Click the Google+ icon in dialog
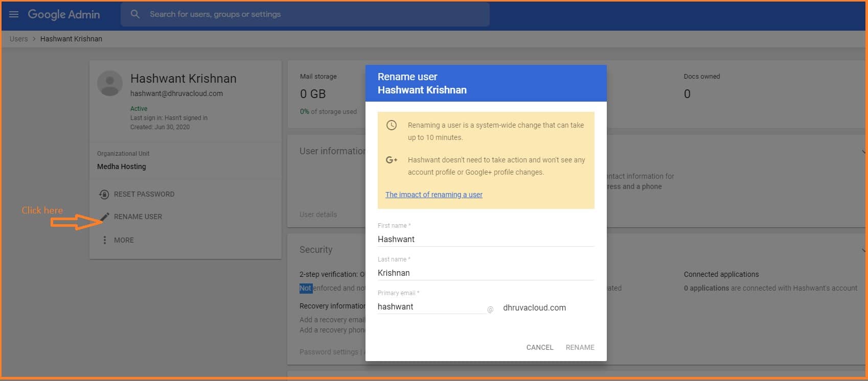Image resolution: width=868 pixels, height=381 pixels. tap(392, 160)
